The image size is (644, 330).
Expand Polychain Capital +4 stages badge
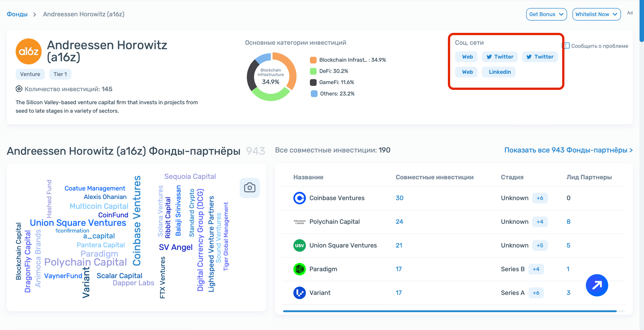[540, 222]
